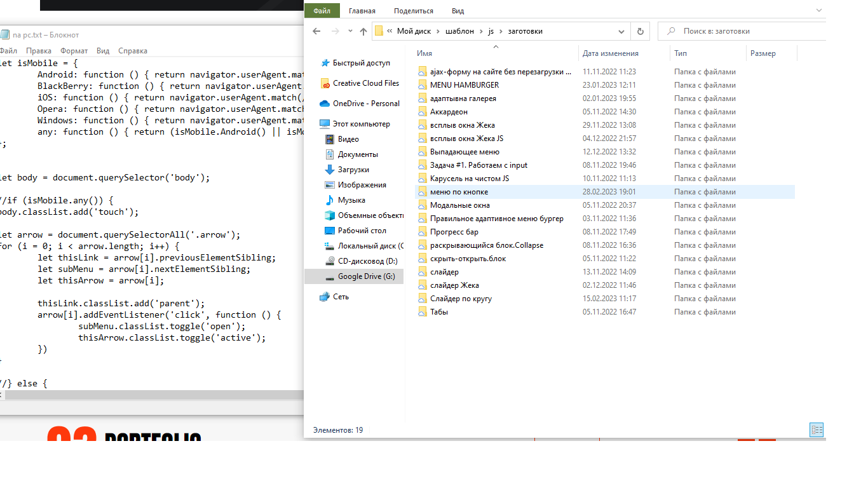Select folder меню по кнопке
This screenshot has height=488, width=868.
(605, 192)
